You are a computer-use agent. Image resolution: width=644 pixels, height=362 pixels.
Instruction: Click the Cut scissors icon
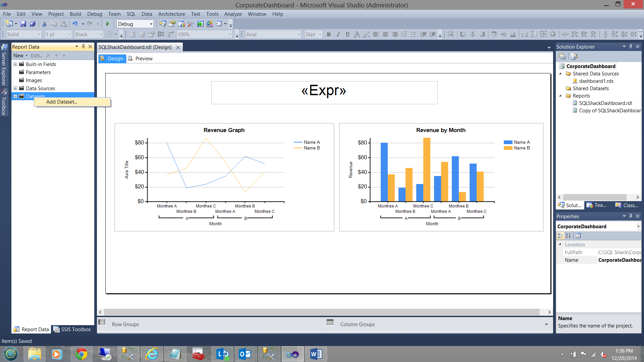pos(44,24)
